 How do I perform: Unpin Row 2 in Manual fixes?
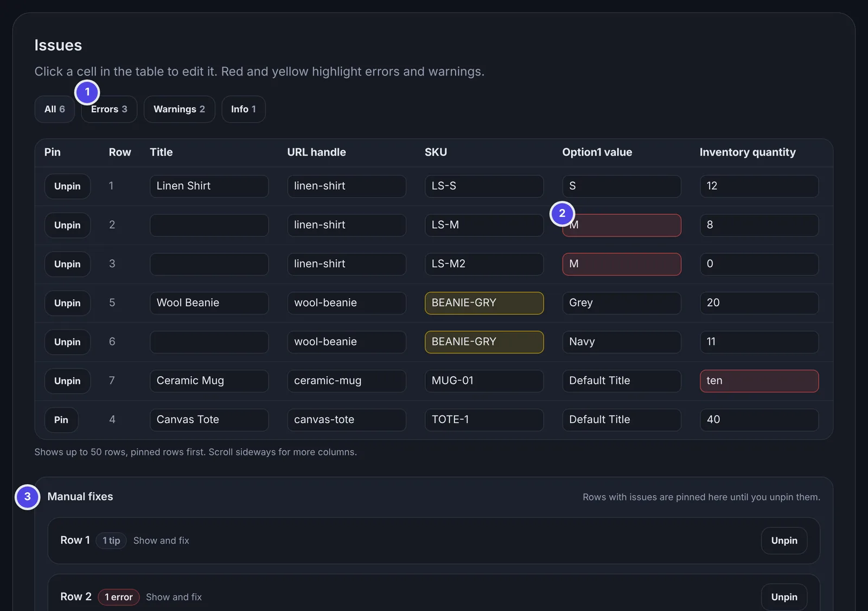tap(784, 597)
